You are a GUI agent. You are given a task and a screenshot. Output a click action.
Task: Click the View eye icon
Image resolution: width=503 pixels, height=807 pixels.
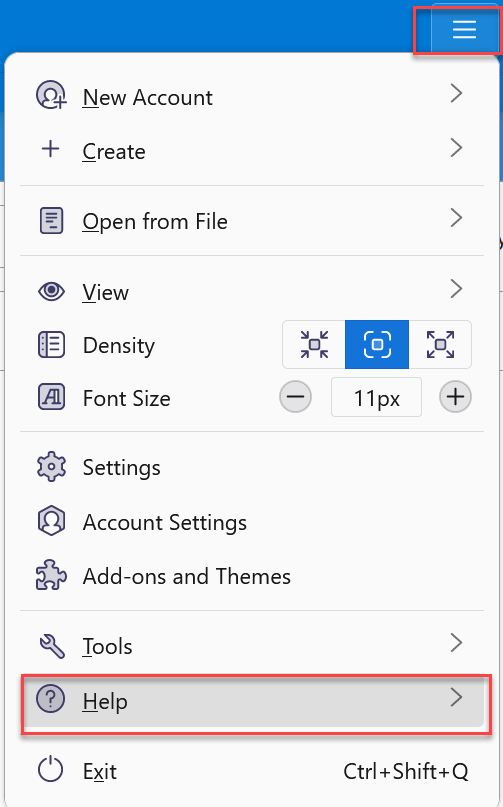[51, 291]
